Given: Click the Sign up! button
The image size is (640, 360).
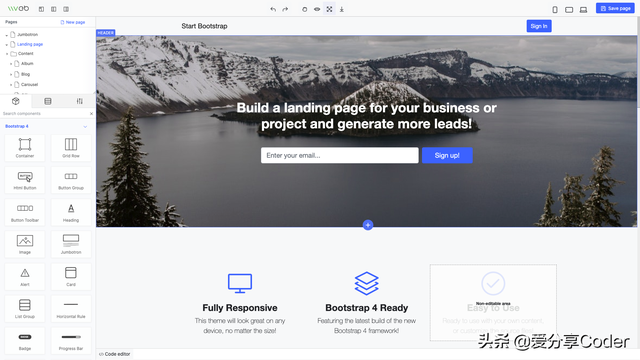Looking at the screenshot, I should (447, 156).
